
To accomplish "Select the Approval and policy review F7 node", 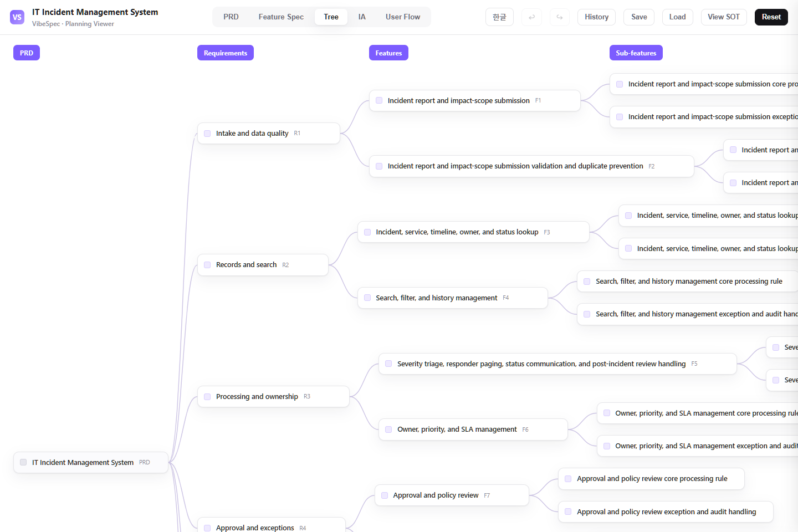I will (x=452, y=495).
